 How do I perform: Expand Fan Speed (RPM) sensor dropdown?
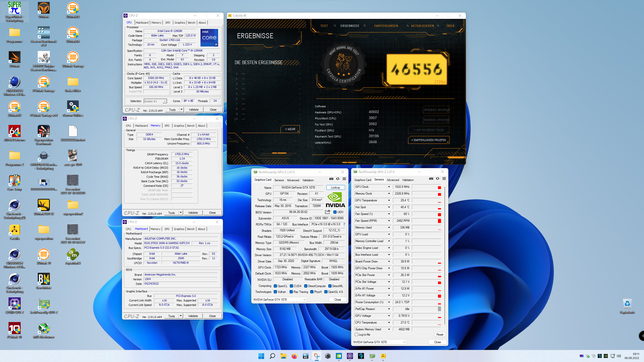(x=389, y=221)
